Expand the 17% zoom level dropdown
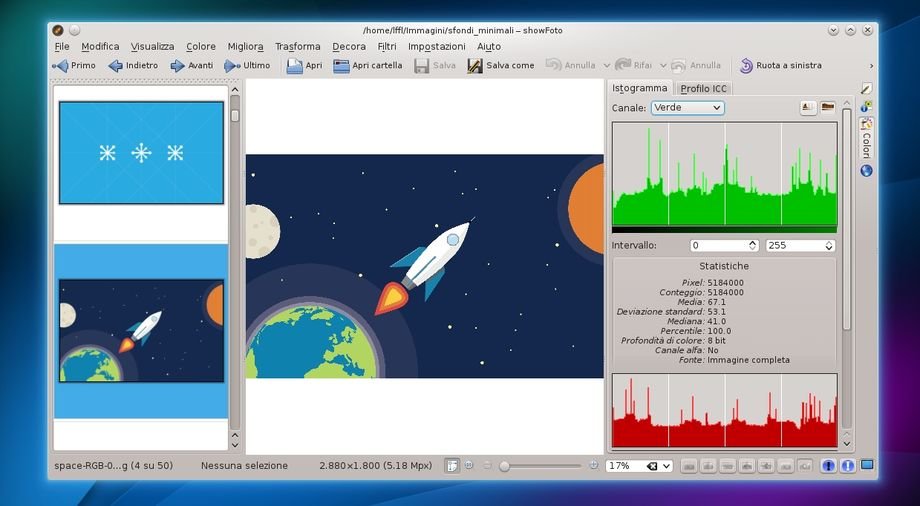The image size is (920, 506). pyautogui.click(x=666, y=466)
